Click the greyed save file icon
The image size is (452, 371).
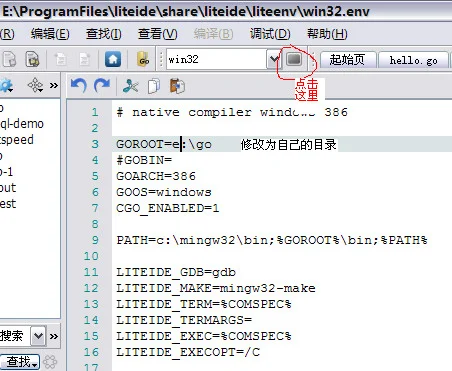[61, 60]
